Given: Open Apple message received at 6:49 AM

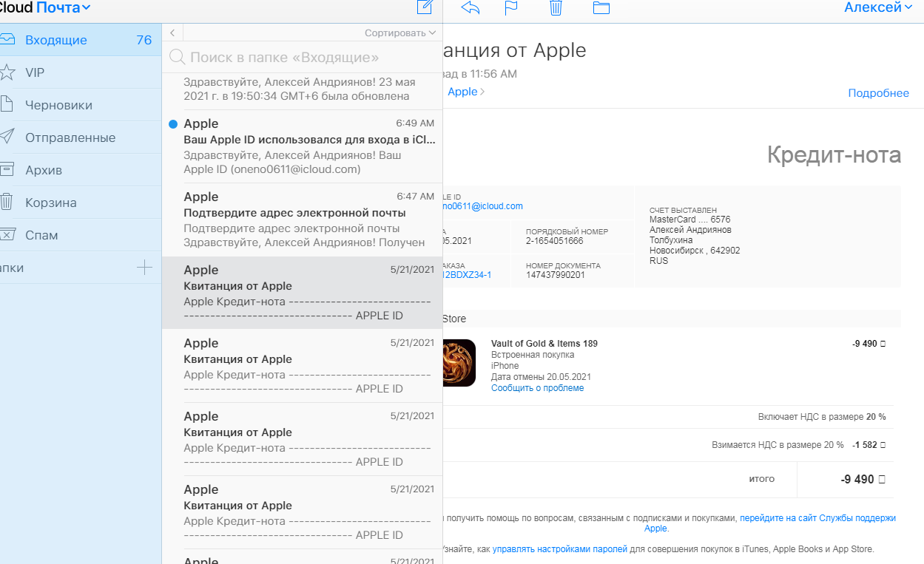Looking at the screenshot, I should 302,147.
